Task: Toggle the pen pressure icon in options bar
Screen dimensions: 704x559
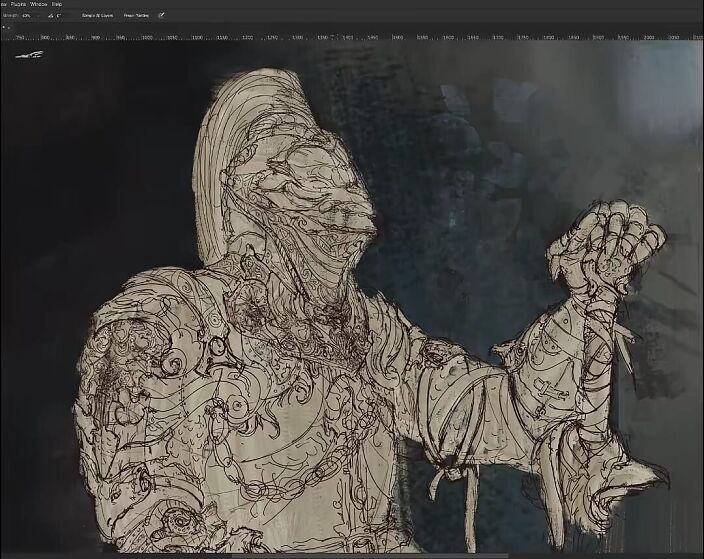Action: point(162,16)
